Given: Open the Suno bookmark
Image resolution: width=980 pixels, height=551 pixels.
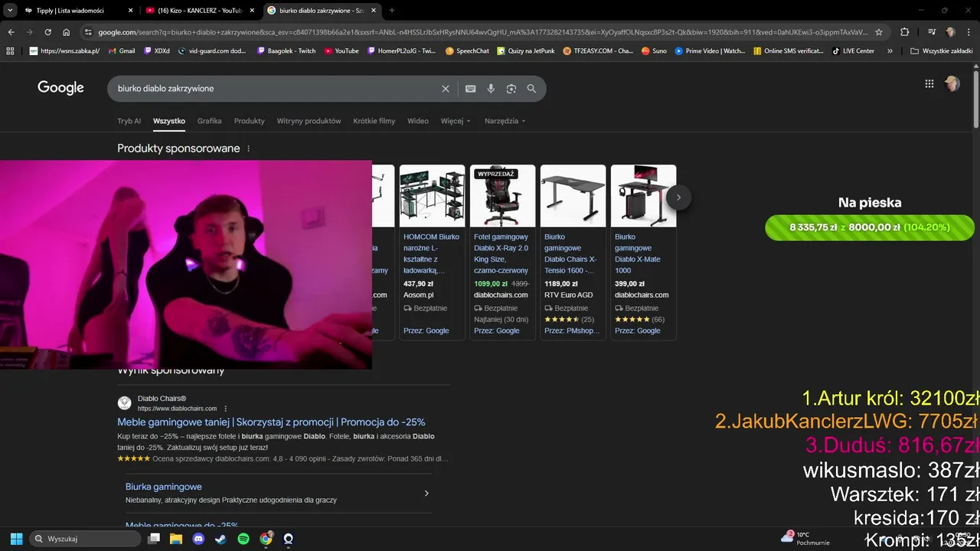Looking at the screenshot, I should (655, 51).
